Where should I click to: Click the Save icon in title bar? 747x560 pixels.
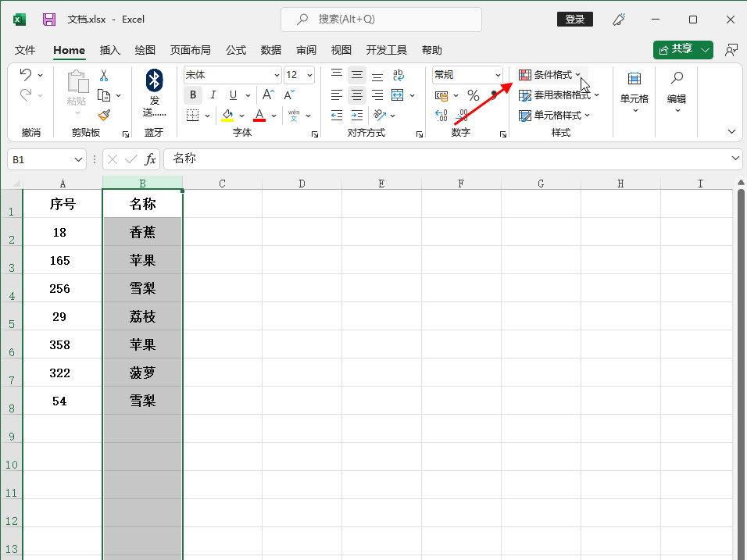(49, 20)
